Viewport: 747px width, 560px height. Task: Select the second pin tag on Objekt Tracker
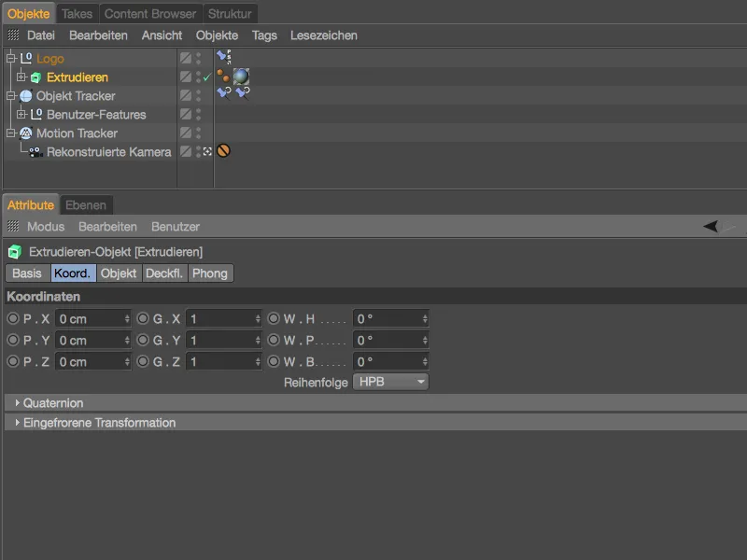tap(243, 92)
